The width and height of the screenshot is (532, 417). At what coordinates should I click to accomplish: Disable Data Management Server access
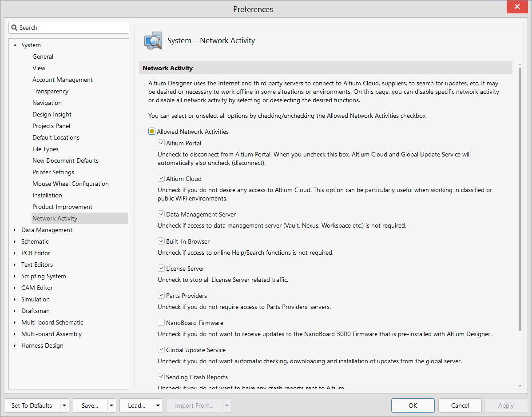161,214
